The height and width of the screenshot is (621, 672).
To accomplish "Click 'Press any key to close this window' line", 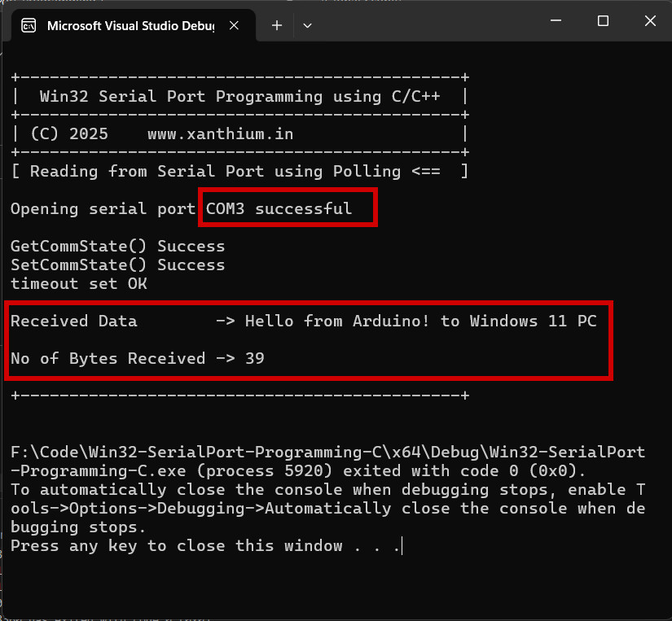I will point(206,546).
